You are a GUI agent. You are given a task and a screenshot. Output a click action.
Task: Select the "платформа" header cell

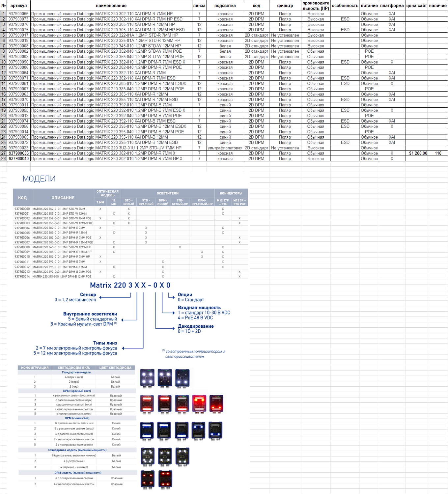point(392,6)
